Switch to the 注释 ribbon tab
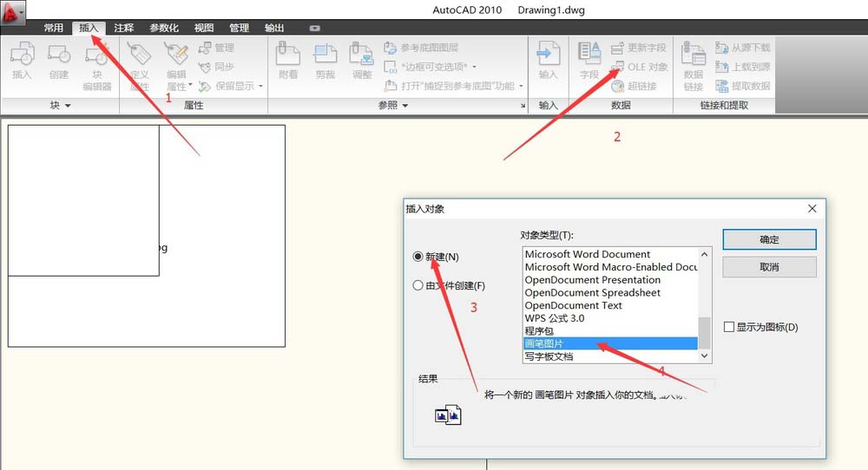The width and height of the screenshot is (868, 470). (x=124, y=28)
